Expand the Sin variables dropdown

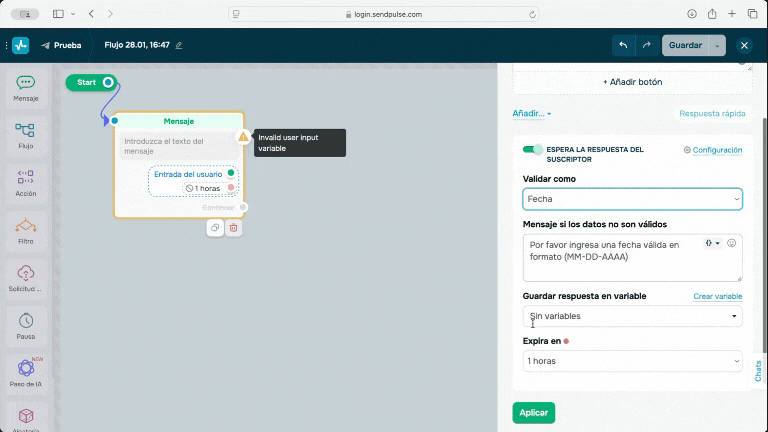[632, 316]
